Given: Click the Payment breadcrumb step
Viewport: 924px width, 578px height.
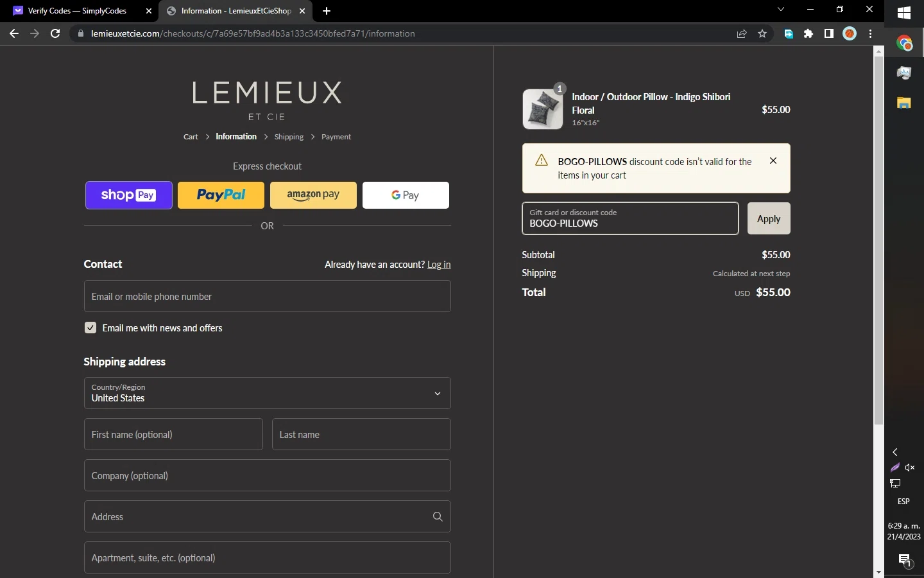Looking at the screenshot, I should click(336, 137).
